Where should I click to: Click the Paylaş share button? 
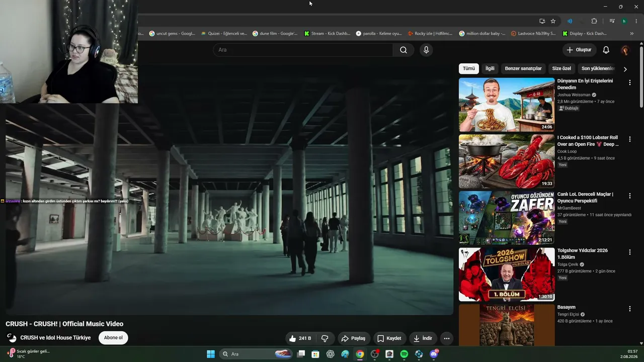tap(354, 338)
